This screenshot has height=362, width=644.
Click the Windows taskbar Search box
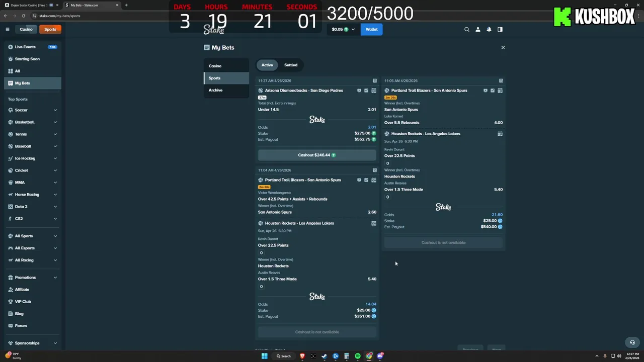tap(284, 356)
